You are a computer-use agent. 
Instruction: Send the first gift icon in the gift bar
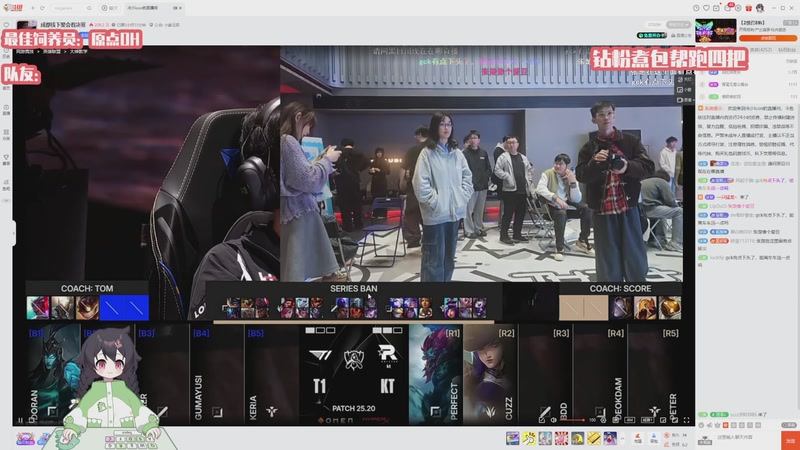tap(513, 438)
